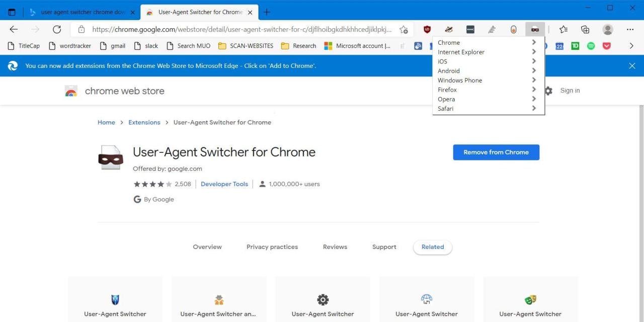The image size is (644, 322).
Task: Go to Extensions breadcrumb link
Action: point(144,122)
